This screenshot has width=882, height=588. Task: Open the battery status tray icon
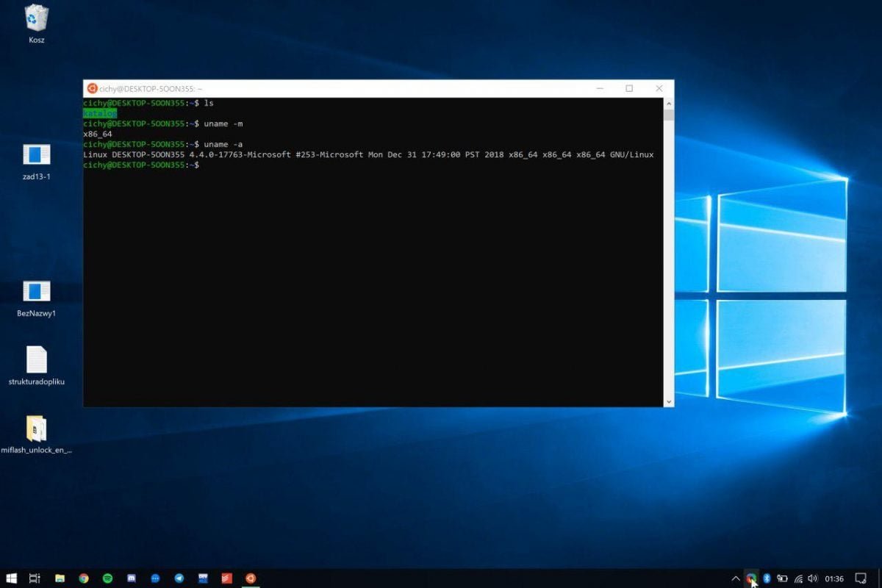point(782,578)
